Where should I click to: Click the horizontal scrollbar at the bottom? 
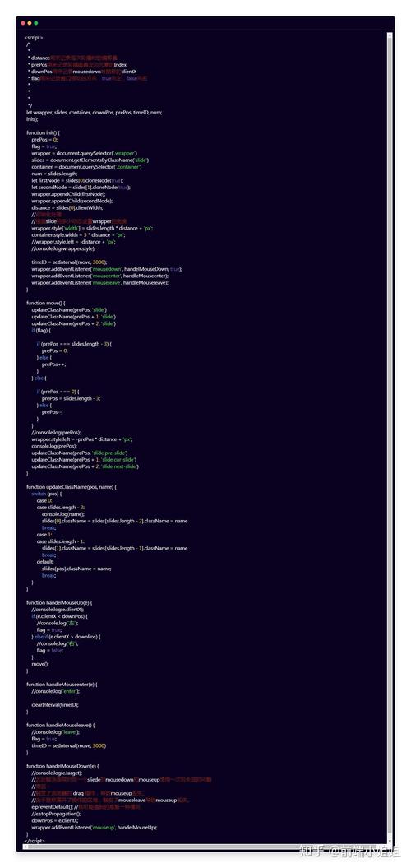[205, 847]
